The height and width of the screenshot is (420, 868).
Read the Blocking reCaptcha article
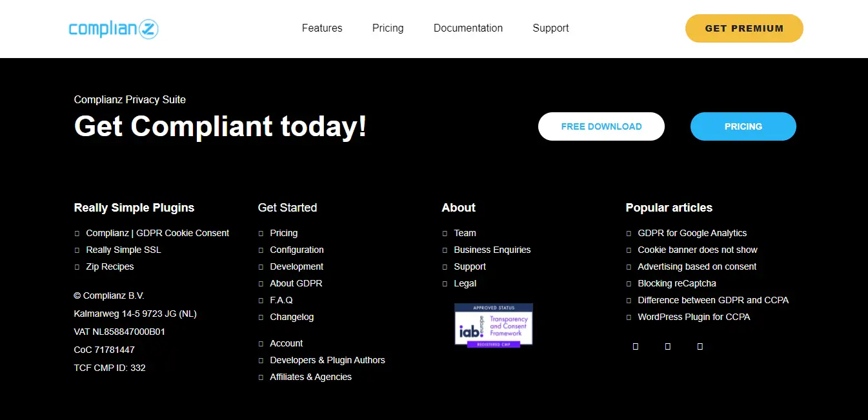point(676,283)
